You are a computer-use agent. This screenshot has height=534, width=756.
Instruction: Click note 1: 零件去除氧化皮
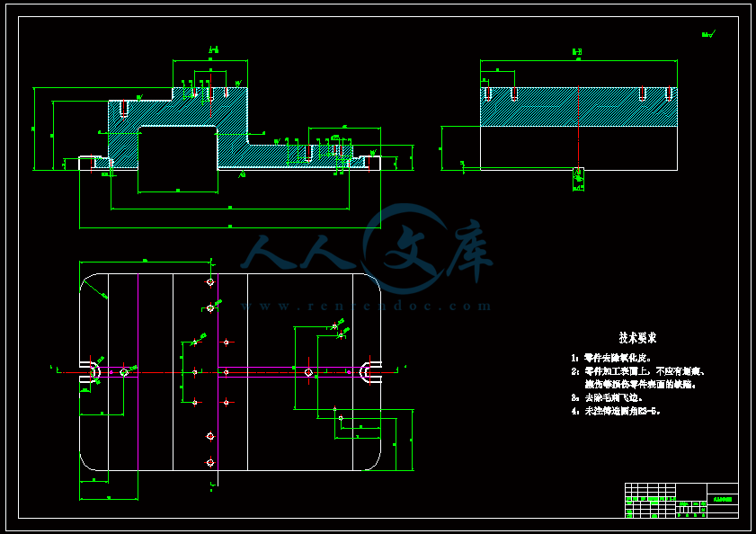point(611,359)
